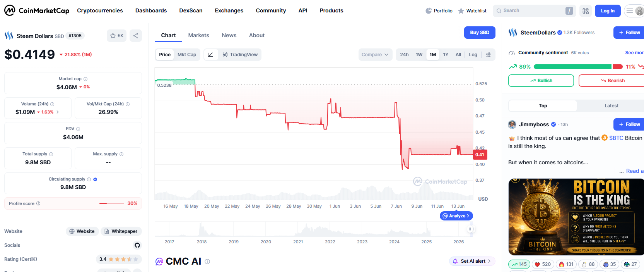
Task: Click the Log In button
Action: click(x=608, y=11)
